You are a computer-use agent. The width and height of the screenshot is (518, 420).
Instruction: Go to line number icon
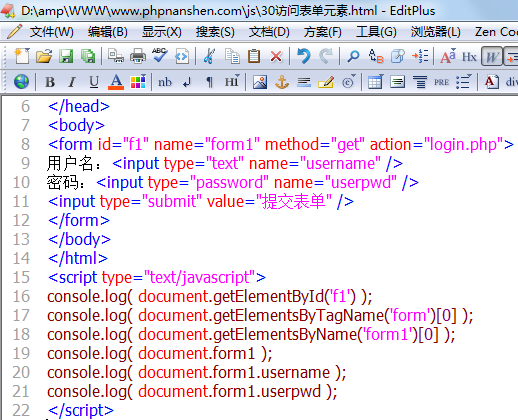[420, 56]
